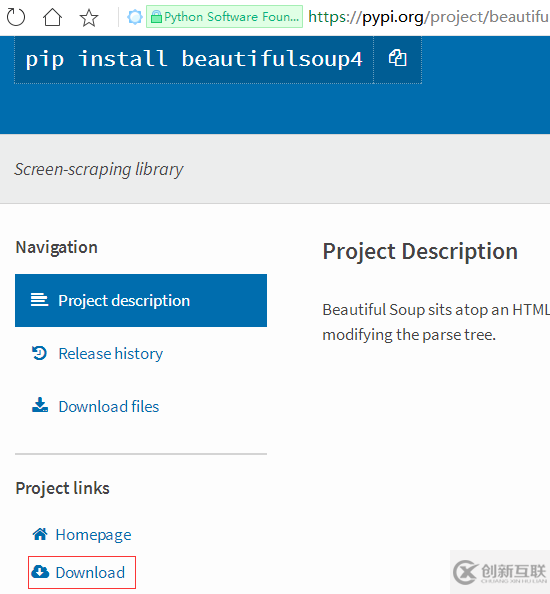
Task: Open Release history in navigation
Action: [111, 353]
